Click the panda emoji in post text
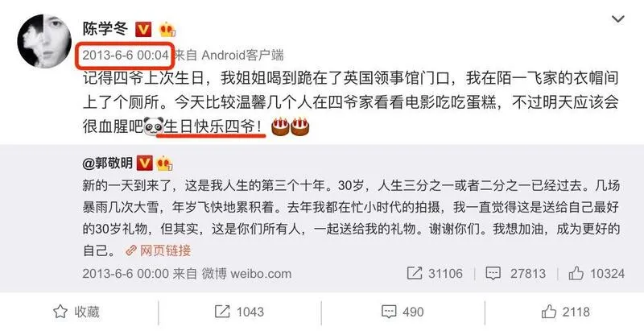 tap(153, 126)
